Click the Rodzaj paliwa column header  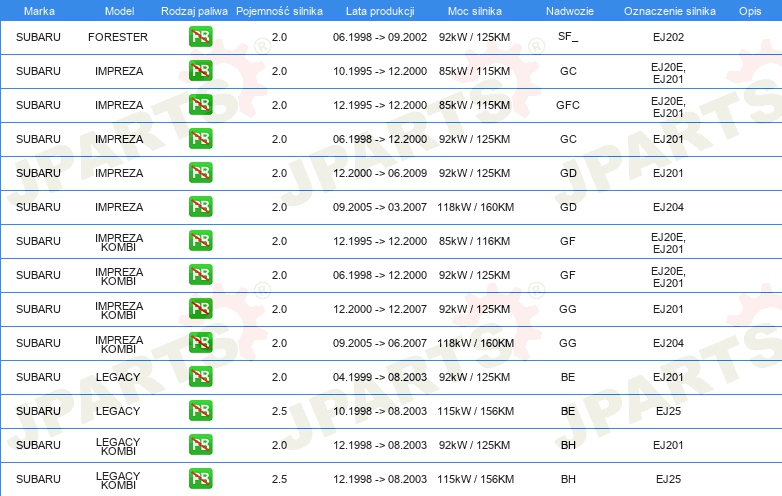coord(194,11)
